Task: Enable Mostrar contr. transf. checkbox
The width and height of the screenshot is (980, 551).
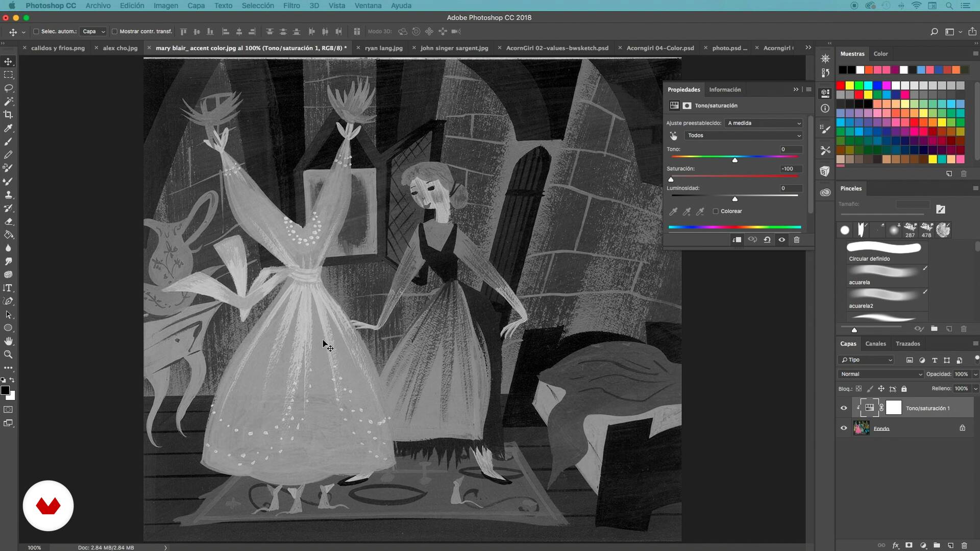Action: [x=115, y=32]
